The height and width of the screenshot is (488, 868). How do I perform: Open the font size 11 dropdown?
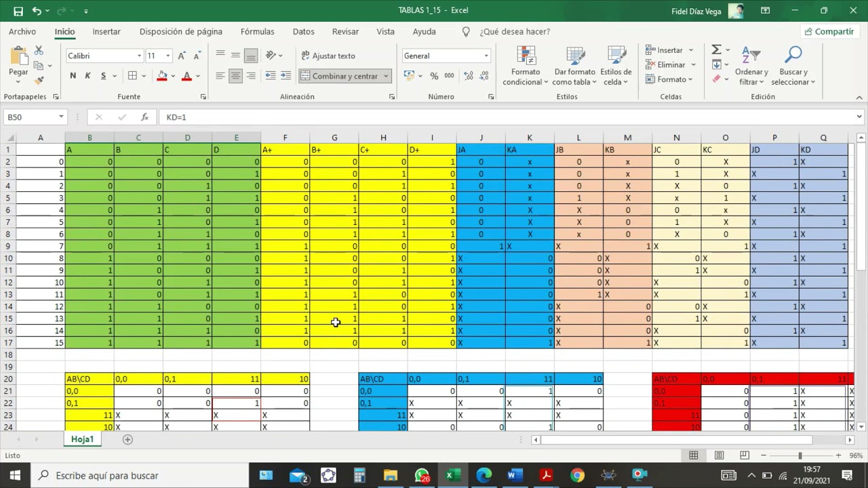pyautogui.click(x=167, y=56)
